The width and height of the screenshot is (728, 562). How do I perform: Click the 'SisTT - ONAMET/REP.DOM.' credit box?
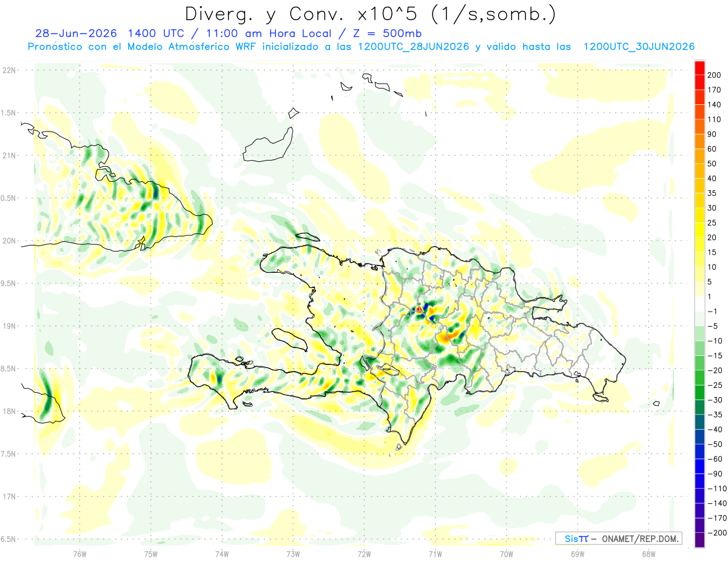click(x=619, y=538)
